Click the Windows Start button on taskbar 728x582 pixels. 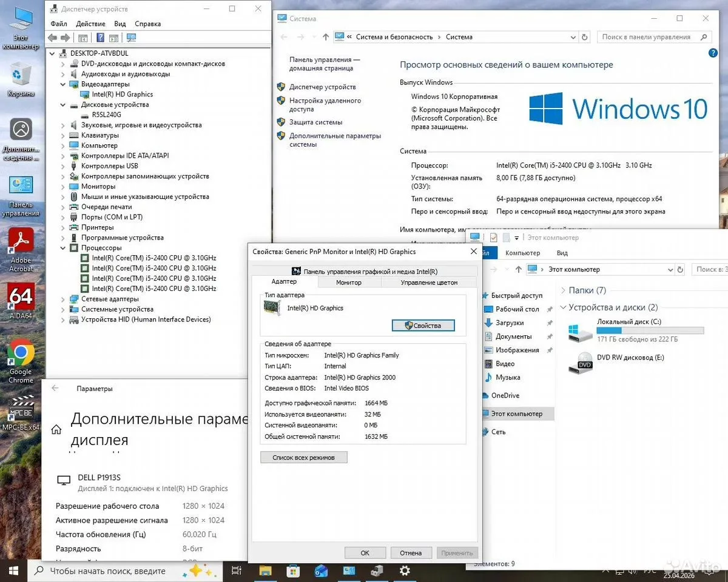point(13,570)
